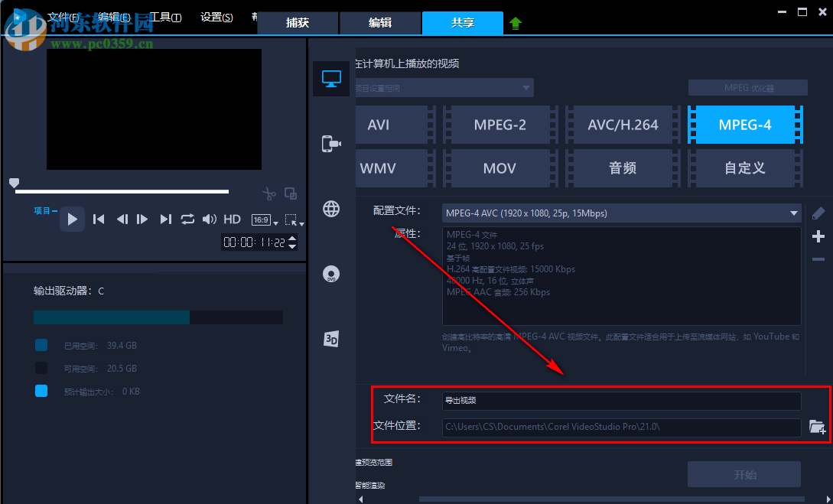The width and height of the screenshot is (833, 504).
Task: Click the MPEG 优化器 button
Action: click(747, 88)
